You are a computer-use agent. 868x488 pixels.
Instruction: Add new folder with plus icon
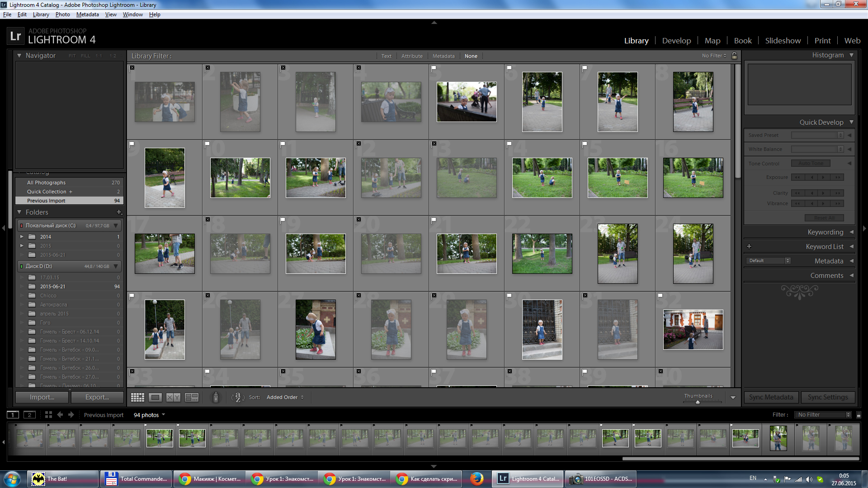click(119, 212)
